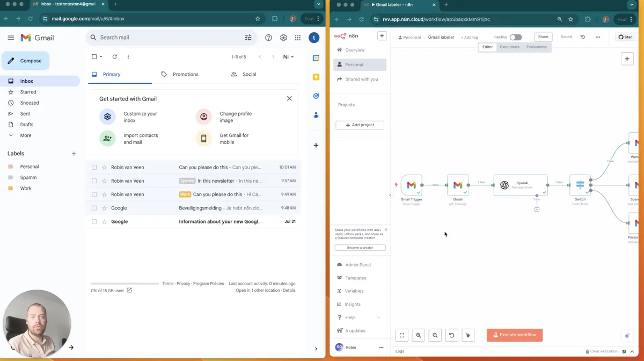Open the Snoozed folder in Gmail
This screenshot has height=361, width=644.
point(30,103)
